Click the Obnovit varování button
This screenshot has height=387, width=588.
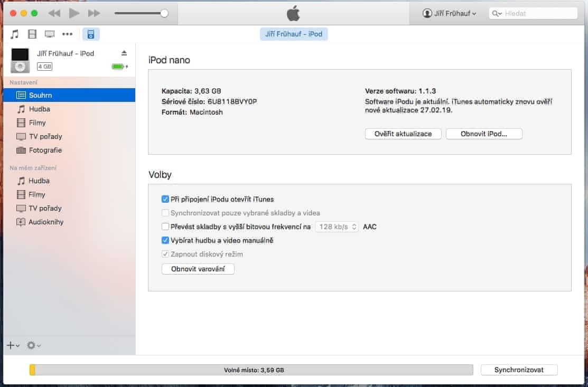198,269
